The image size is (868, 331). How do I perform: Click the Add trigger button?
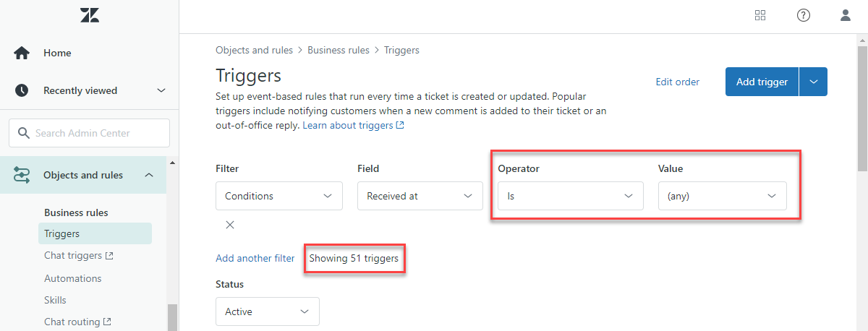click(762, 82)
